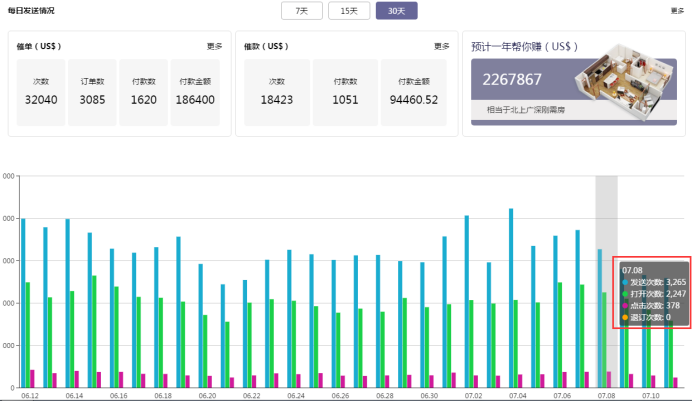
Task: Click the blue bar for 07.02
Action: [467, 302]
